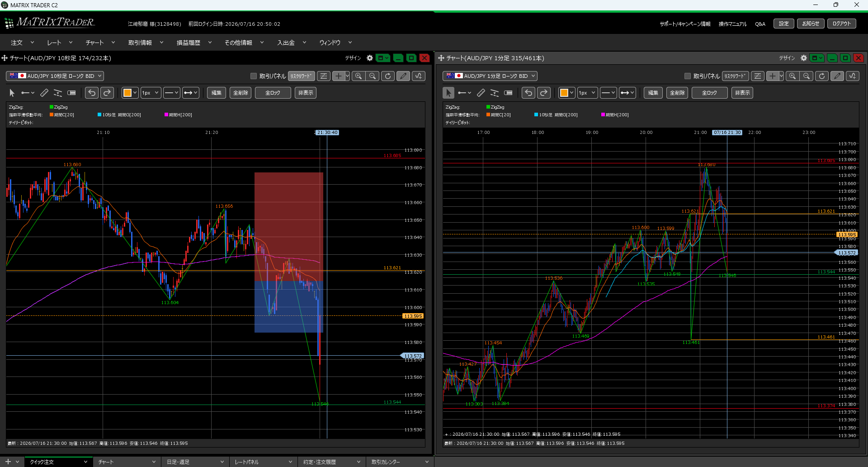Screen dimensions: 868x467
Task: Open the 損益履歴 menu
Action: tap(194, 43)
